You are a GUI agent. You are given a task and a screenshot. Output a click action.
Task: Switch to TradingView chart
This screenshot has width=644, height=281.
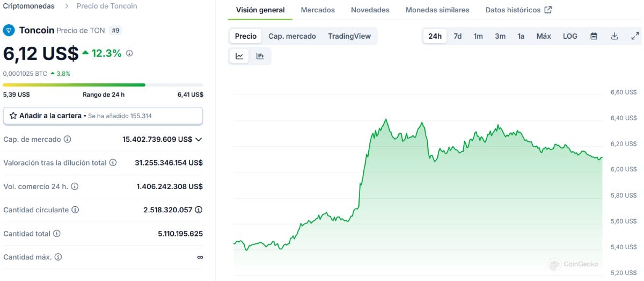click(x=349, y=36)
